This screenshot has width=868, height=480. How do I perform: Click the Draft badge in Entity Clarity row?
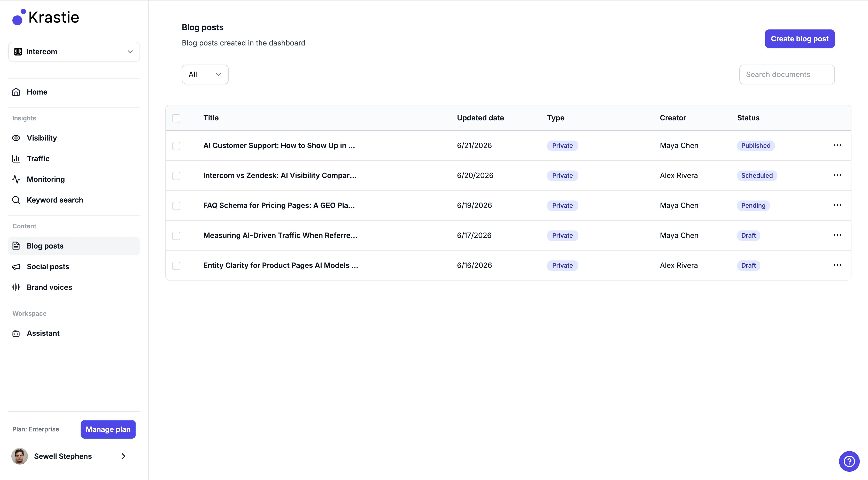pyautogui.click(x=748, y=266)
